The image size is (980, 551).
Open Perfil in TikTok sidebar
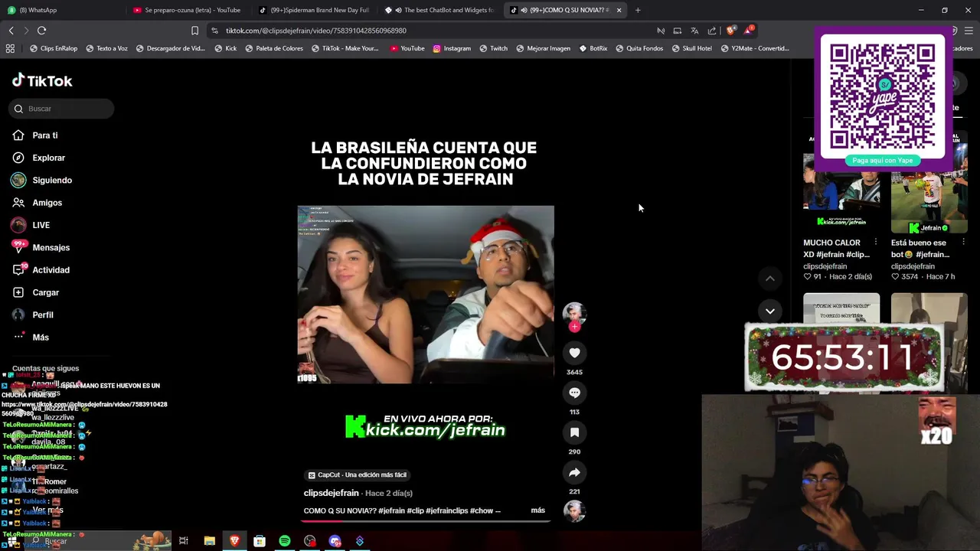click(x=42, y=315)
